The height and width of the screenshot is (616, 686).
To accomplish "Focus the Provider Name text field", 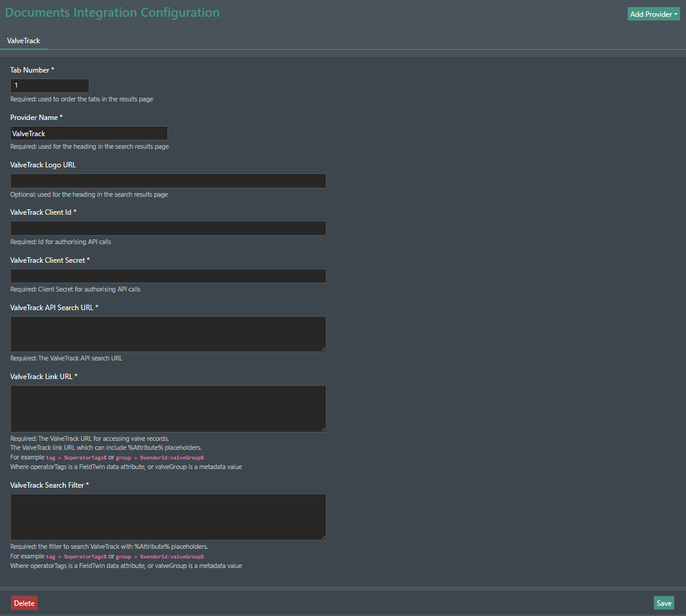I will [x=89, y=133].
